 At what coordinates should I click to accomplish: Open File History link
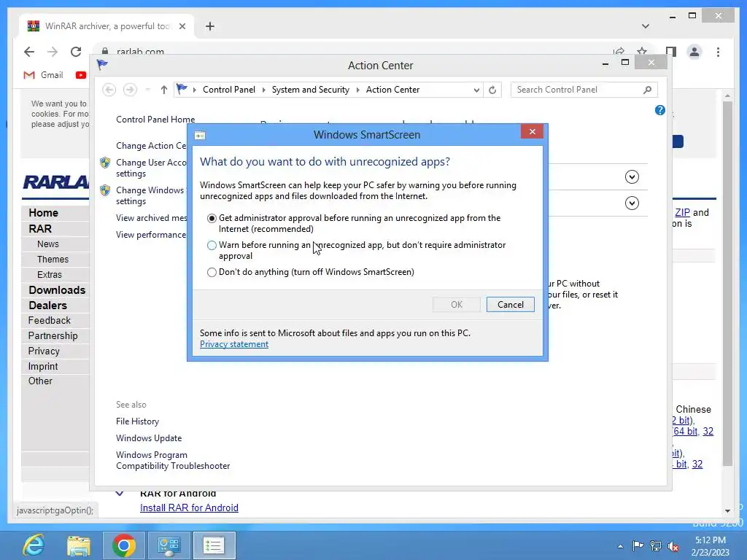tap(137, 421)
